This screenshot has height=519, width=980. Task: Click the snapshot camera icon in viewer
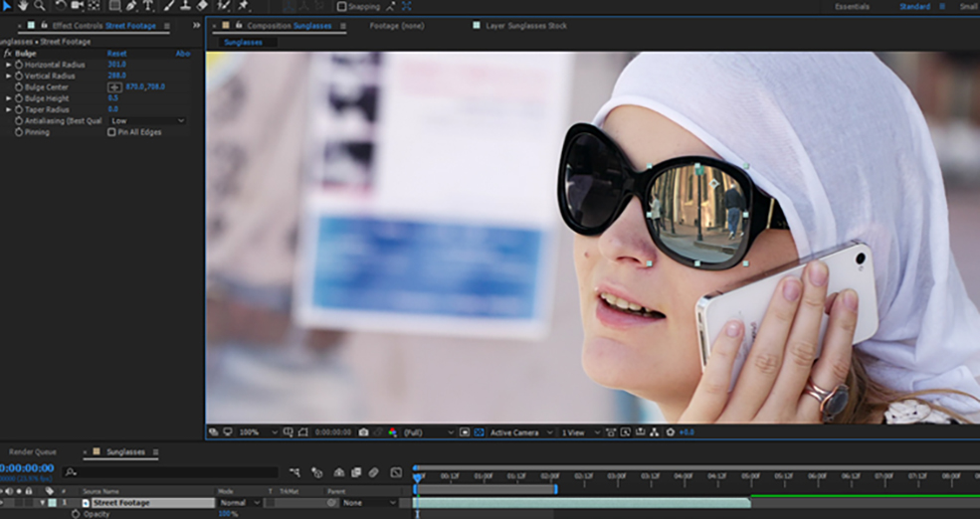click(364, 432)
